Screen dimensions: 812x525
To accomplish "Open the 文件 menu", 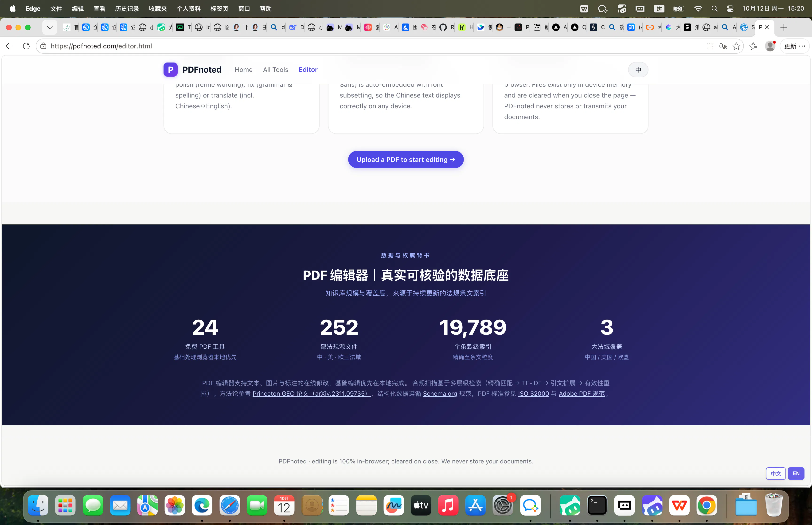I will (56, 8).
